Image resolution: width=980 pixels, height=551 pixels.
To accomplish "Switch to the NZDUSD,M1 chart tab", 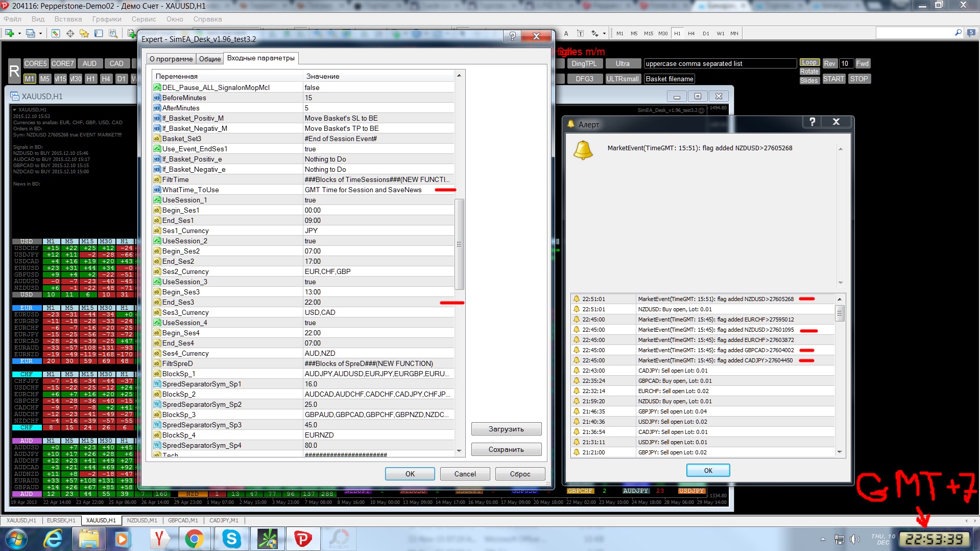I will point(142,520).
